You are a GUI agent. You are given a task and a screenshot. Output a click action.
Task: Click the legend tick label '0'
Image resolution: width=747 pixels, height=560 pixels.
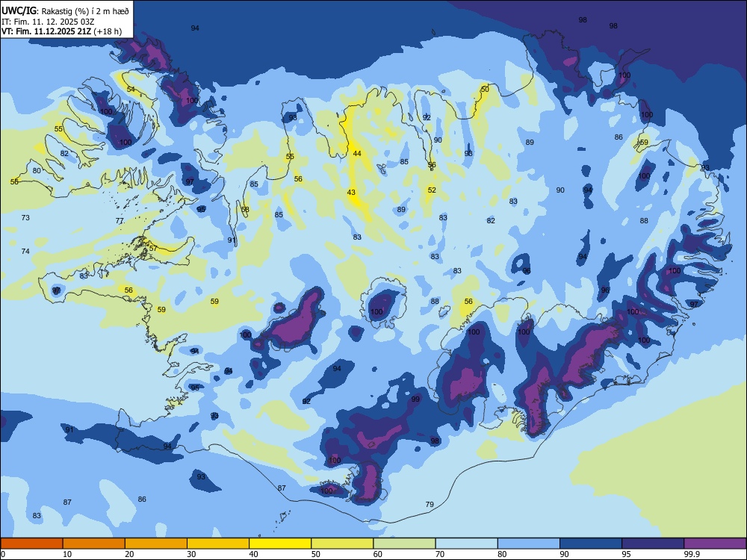click(x=3, y=554)
